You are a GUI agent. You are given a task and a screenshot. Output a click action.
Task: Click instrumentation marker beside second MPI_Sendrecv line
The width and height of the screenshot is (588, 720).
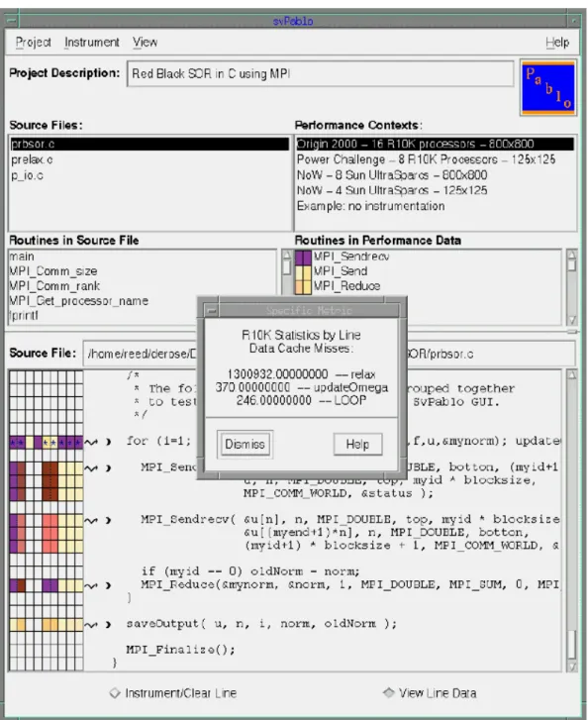click(91, 521)
